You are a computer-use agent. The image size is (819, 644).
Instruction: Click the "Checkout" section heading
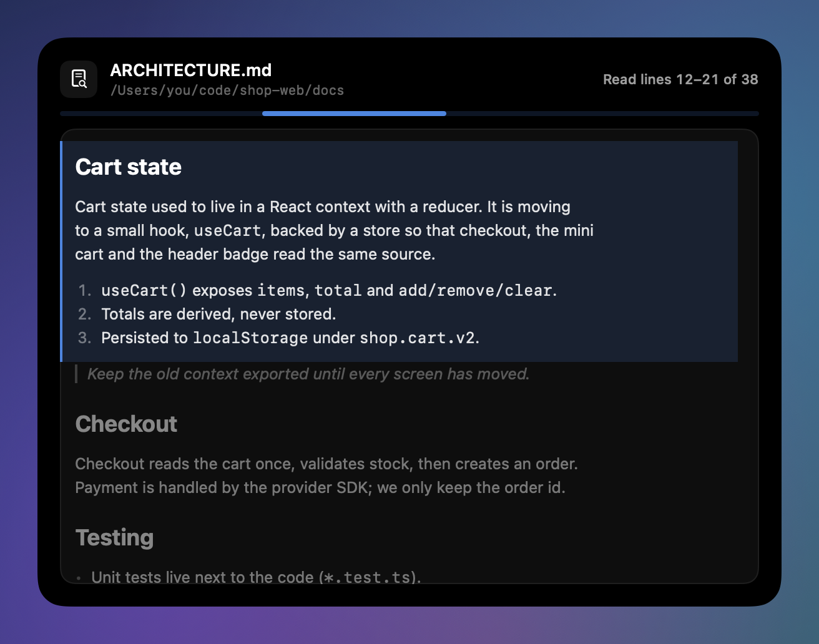point(126,424)
